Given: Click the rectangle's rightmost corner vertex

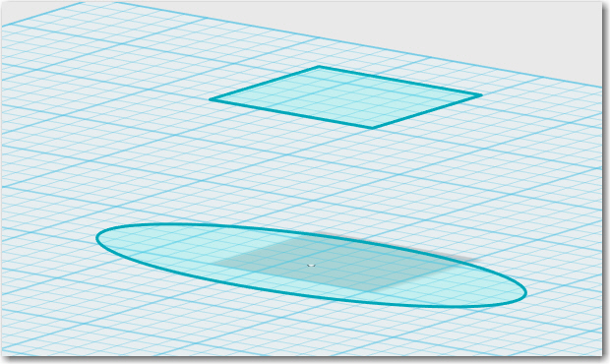Looking at the screenshot, I should (x=481, y=94).
